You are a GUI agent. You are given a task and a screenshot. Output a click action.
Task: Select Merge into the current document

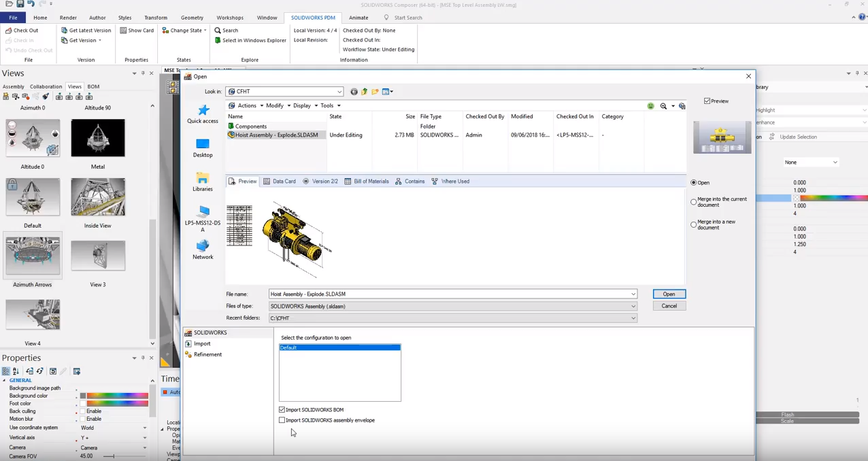coord(694,202)
